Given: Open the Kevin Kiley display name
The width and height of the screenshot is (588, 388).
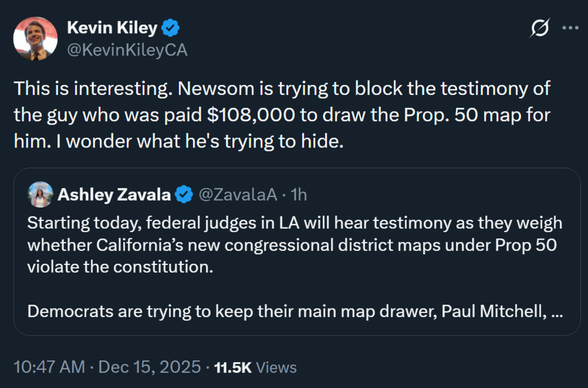Looking at the screenshot, I should click(x=112, y=27).
